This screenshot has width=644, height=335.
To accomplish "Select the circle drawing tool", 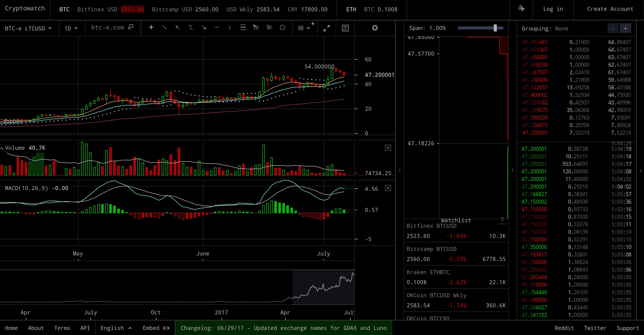I will 282,27.
